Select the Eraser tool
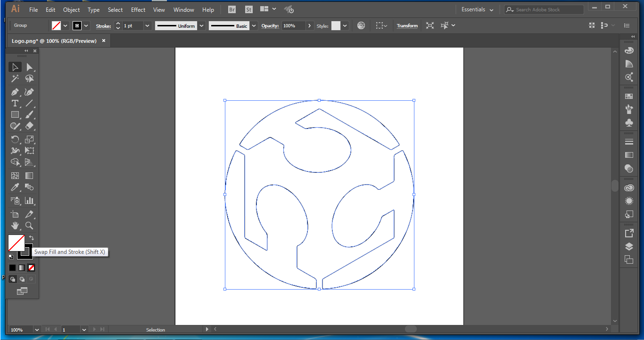This screenshot has height=340, width=644. [29, 126]
